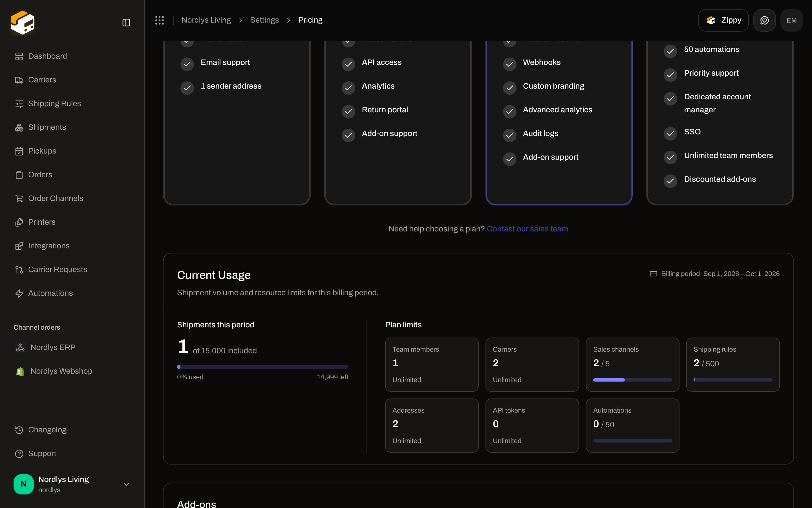Click the Orders clipboard icon
Screen dimensions: 812x508
point(19,175)
